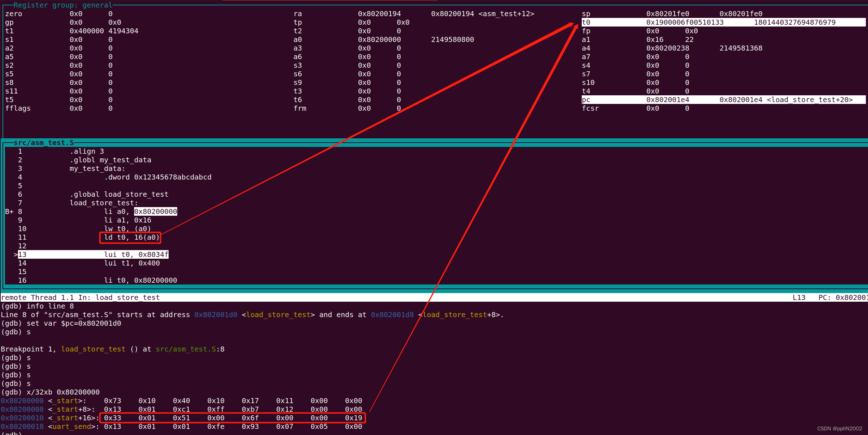Click the highlighted immediate 0x80200000 on line 8

click(x=155, y=211)
